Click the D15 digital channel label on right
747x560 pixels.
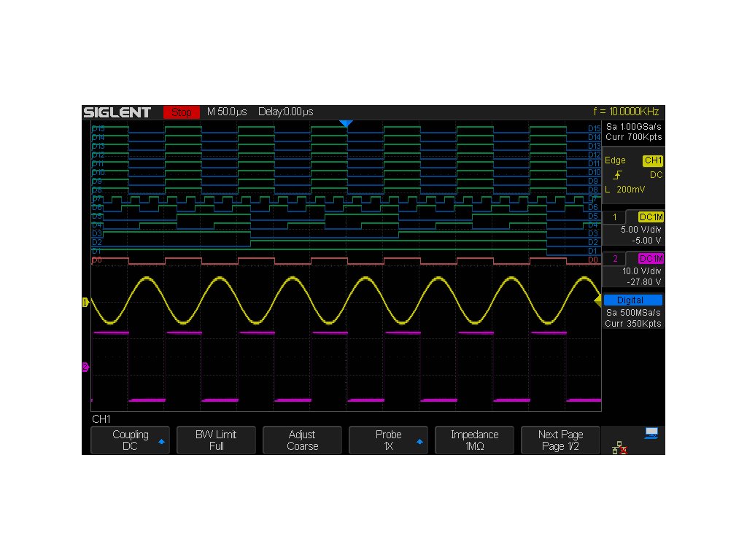coord(594,128)
